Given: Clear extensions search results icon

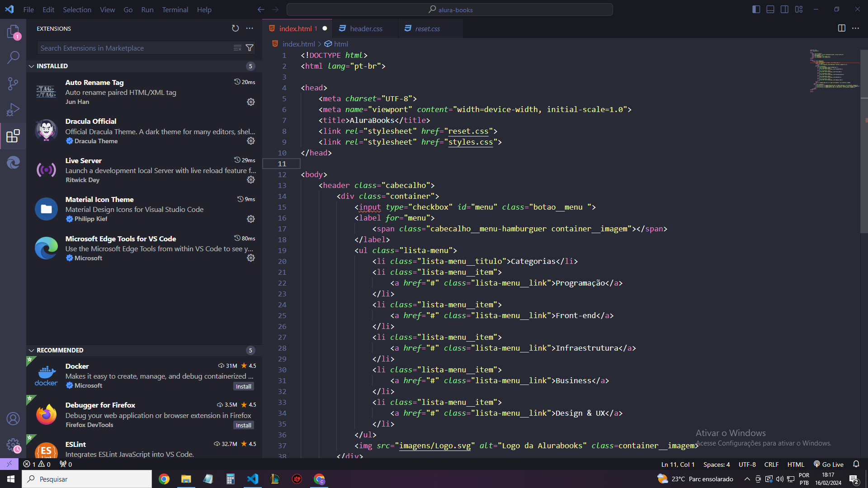Looking at the screenshot, I should click(x=237, y=48).
